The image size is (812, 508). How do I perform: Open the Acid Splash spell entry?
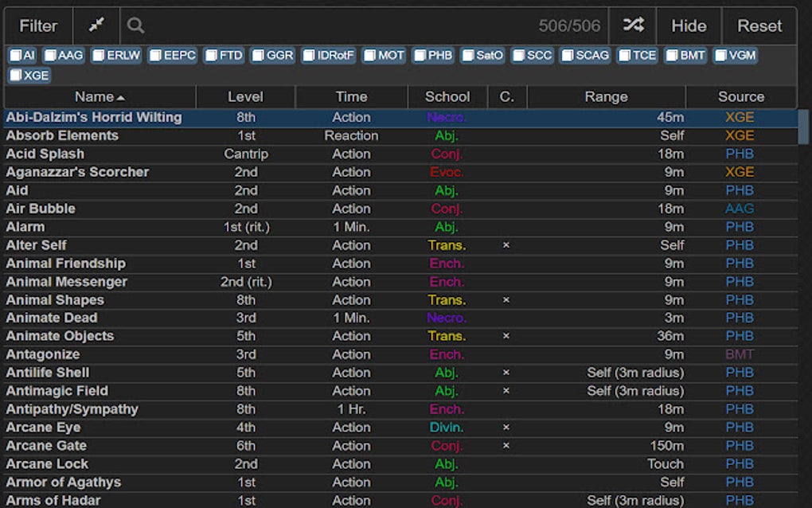coord(45,154)
